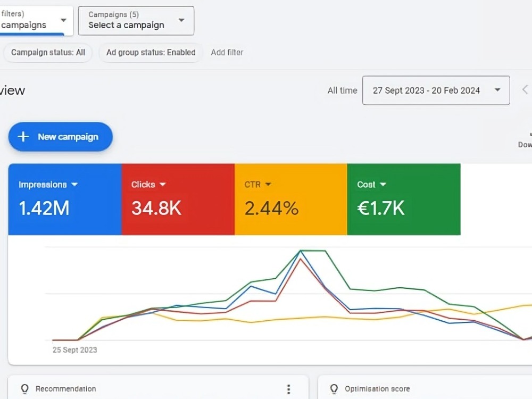Click the Recommendation lightbulb icon

(25, 389)
